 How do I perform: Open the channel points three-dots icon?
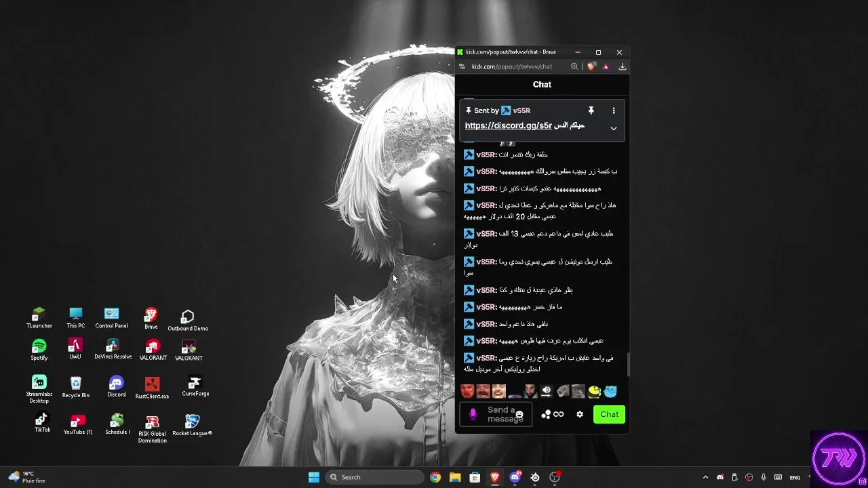(546, 414)
